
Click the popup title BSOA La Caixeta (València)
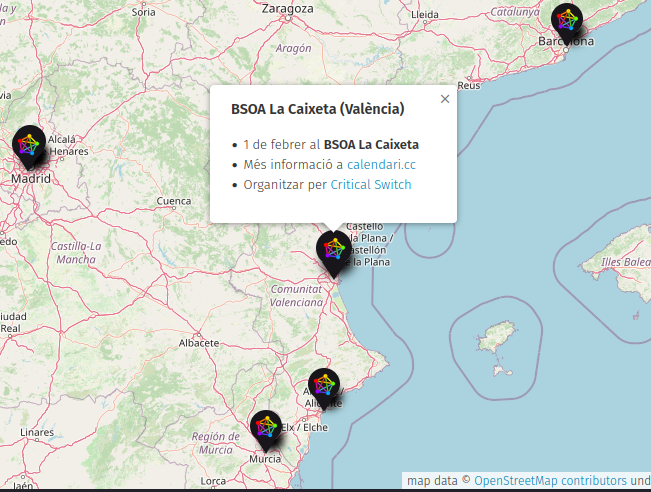click(318, 109)
